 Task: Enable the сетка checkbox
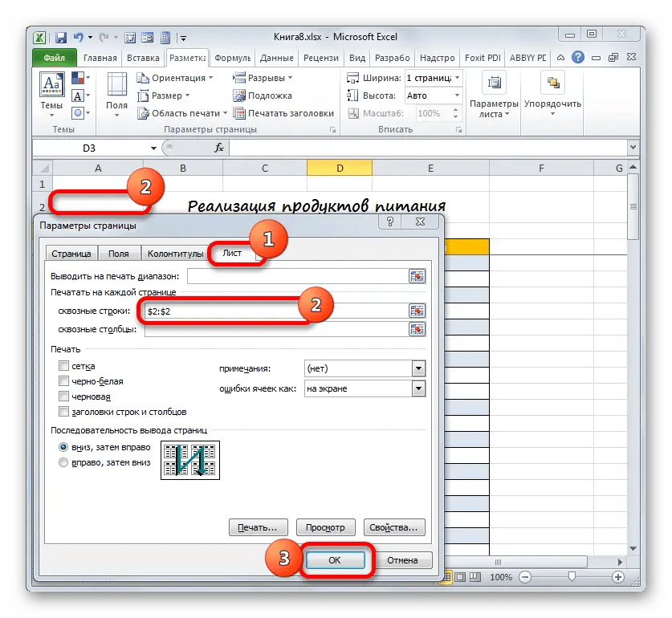tap(63, 365)
